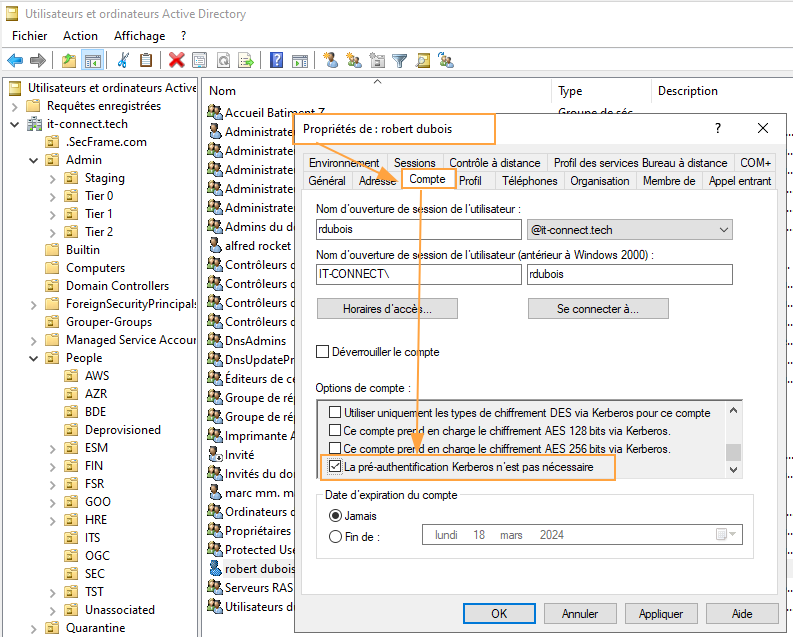Click the Se connecter à button
Screen dimensions: 793x637
(x=598, y=308)
